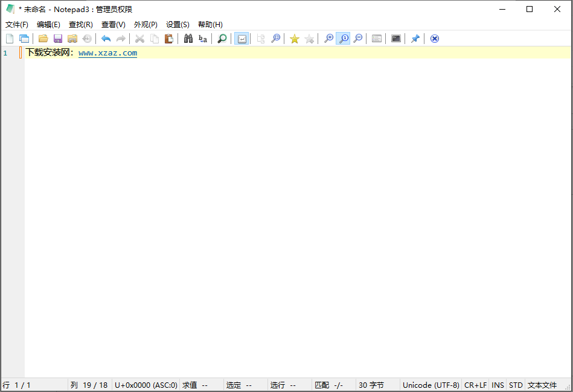
Task: Click the blue circled X exit icon
Action: coord(435,39)
